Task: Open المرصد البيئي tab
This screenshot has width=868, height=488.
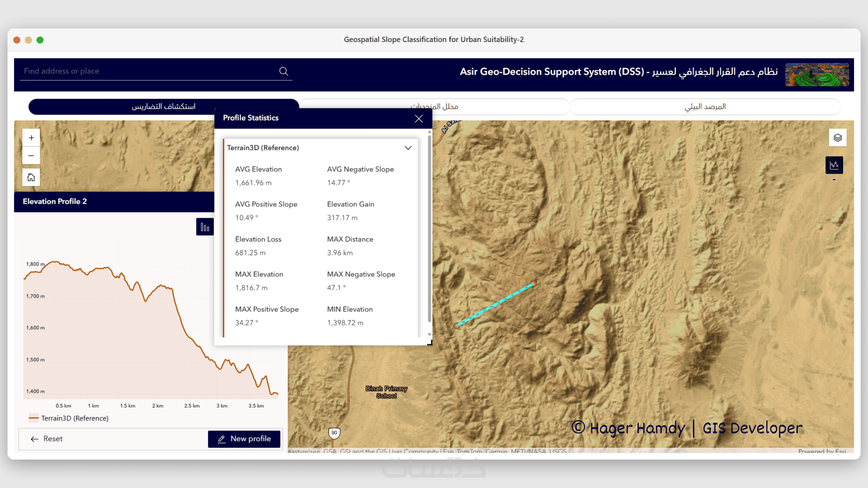Action: tap(705, 107)
